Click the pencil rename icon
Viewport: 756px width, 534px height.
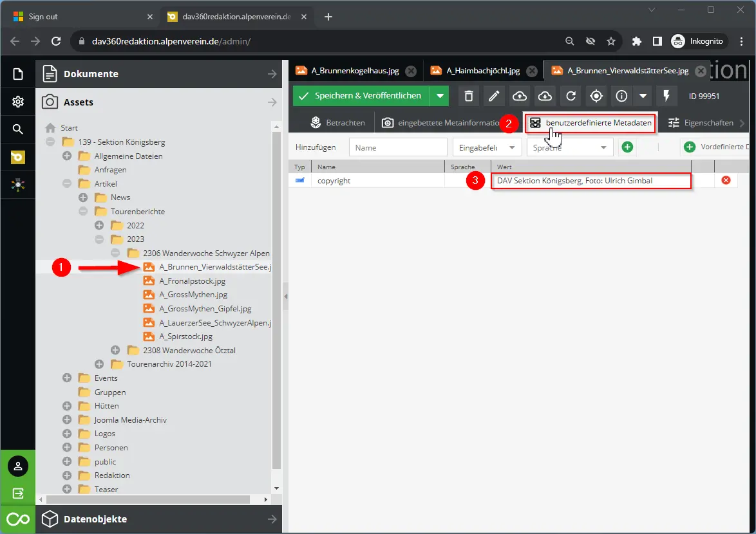point(494,96)
